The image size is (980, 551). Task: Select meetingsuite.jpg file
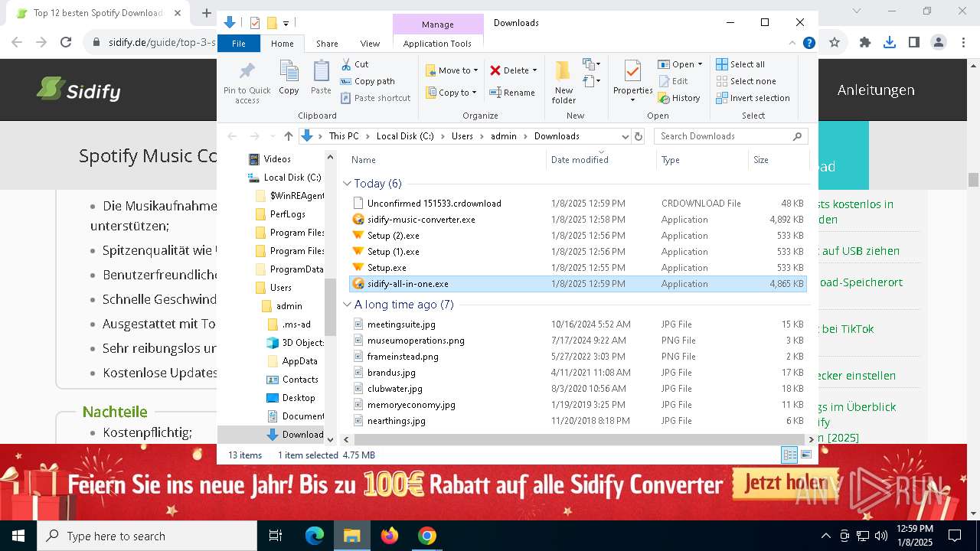[x=578, y=324]
